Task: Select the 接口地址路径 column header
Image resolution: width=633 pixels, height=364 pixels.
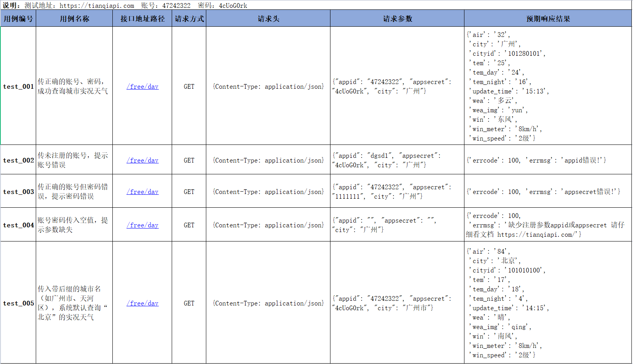Action: pyautogui.click(x=142, y=18)
